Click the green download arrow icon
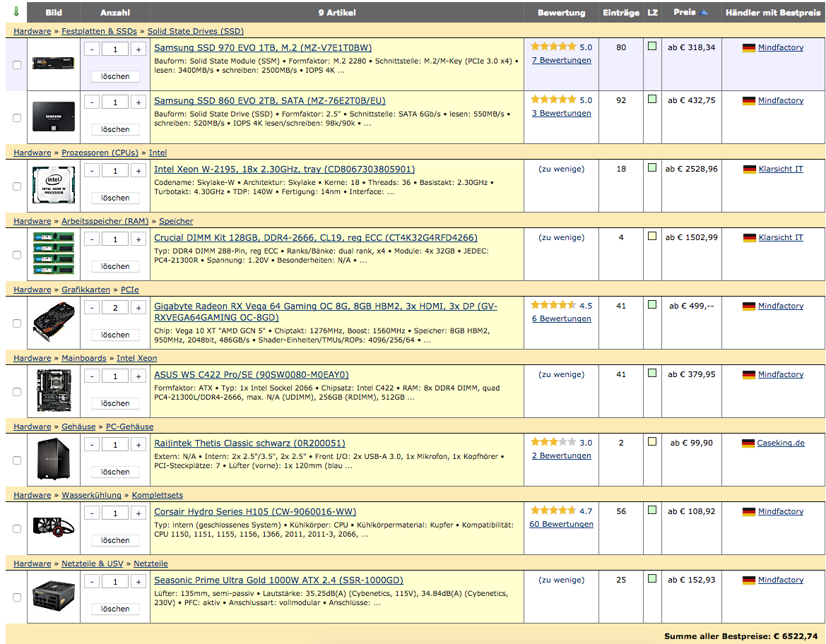The image size is (826, 644). [16, 11]
